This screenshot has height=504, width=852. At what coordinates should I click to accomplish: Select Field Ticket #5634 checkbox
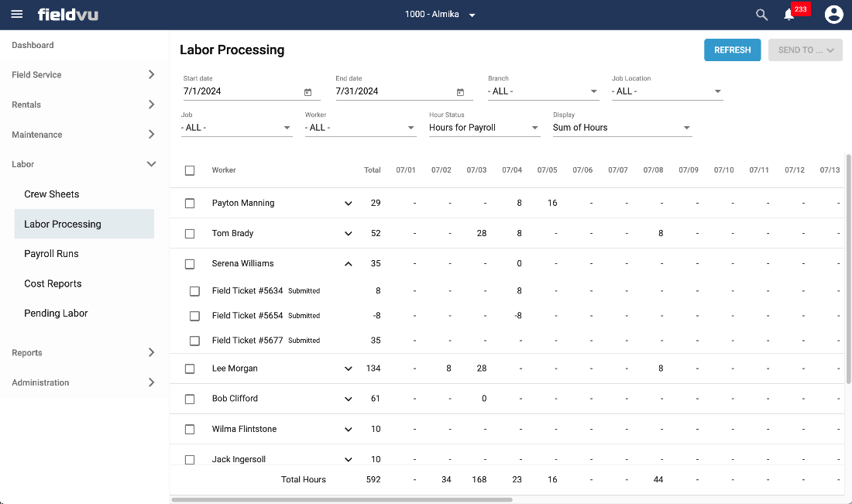point(194,291)
